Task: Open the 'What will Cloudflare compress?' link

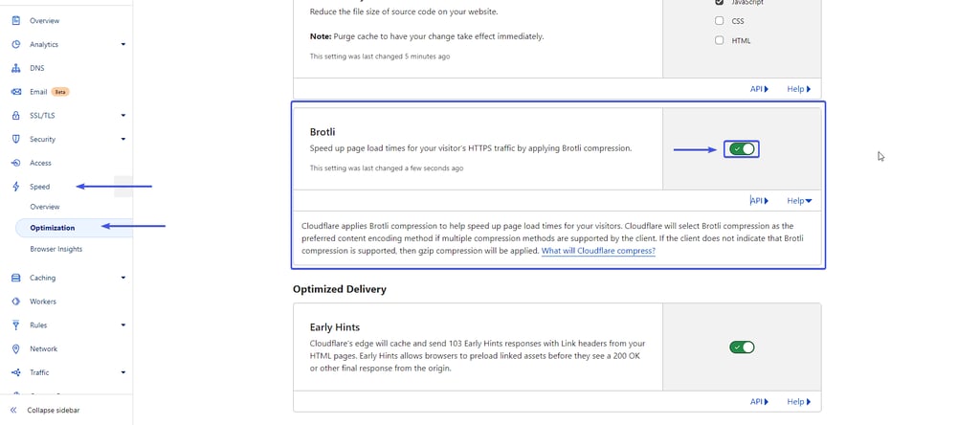Action: (598, 251)
